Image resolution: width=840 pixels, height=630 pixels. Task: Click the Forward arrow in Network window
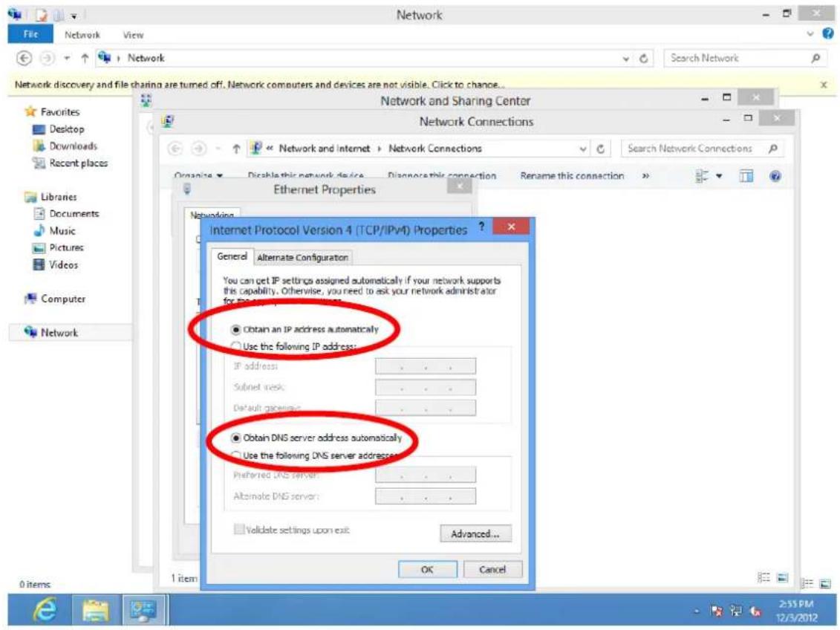tap(48, 58)
